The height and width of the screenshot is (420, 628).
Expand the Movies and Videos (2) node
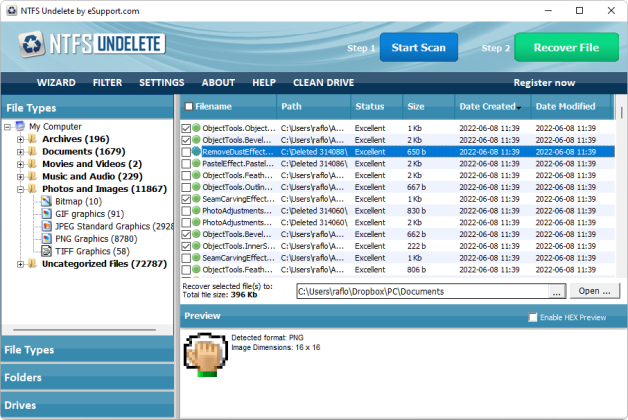[20, 165]
